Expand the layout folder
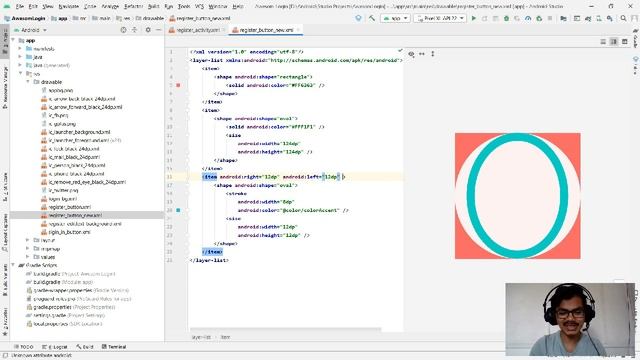Image resolution: width=640 pixels, height=360 pixels. [x=28, y=240]
